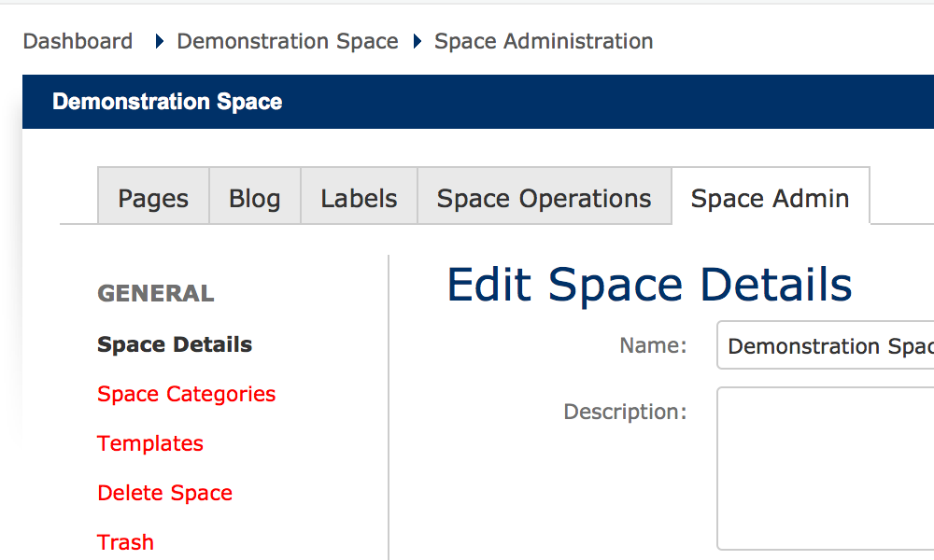Select the Space Admin tab
Image resolution: width=934 pixels, height=560 pixels.
[x=770, y=198]
